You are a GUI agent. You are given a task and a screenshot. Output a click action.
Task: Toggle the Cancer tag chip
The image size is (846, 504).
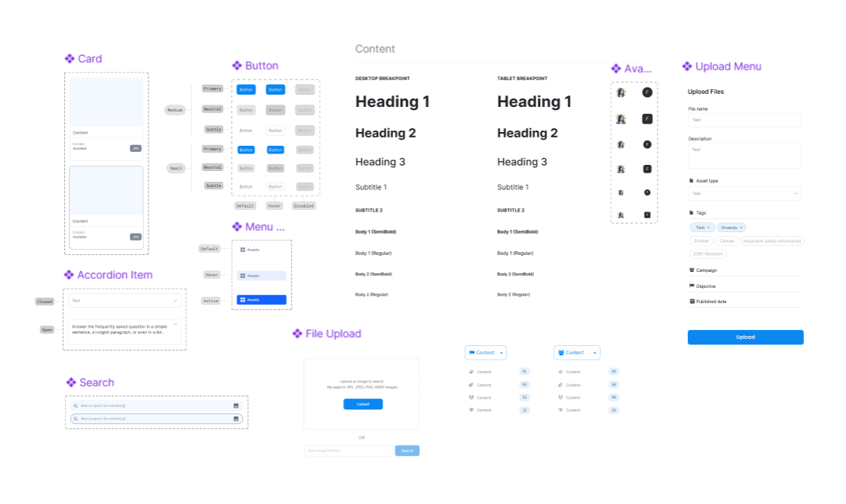(x=726, y=241)
